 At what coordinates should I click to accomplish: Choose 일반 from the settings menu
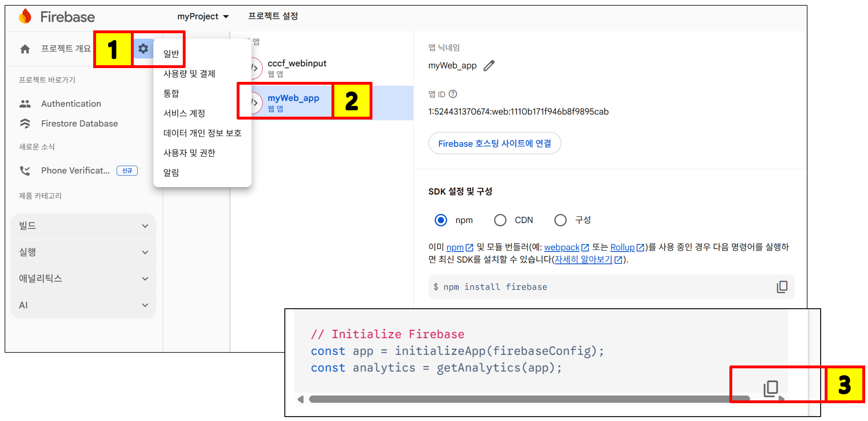pos(171,53)
